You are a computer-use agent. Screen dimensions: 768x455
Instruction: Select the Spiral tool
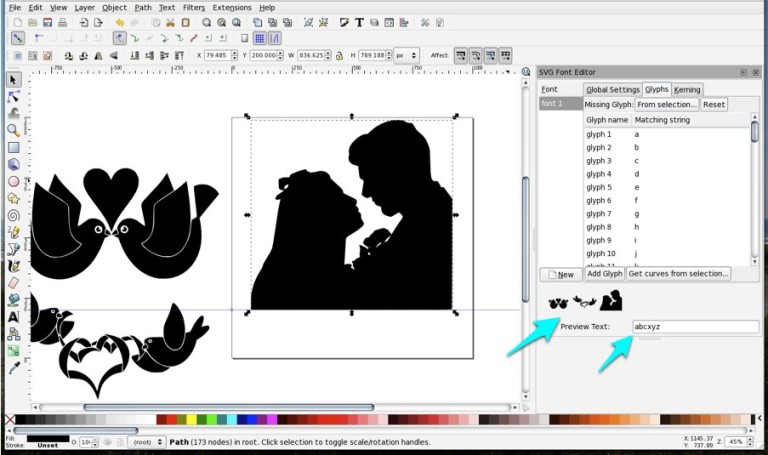pyautogui.click(x=14, y=216)
